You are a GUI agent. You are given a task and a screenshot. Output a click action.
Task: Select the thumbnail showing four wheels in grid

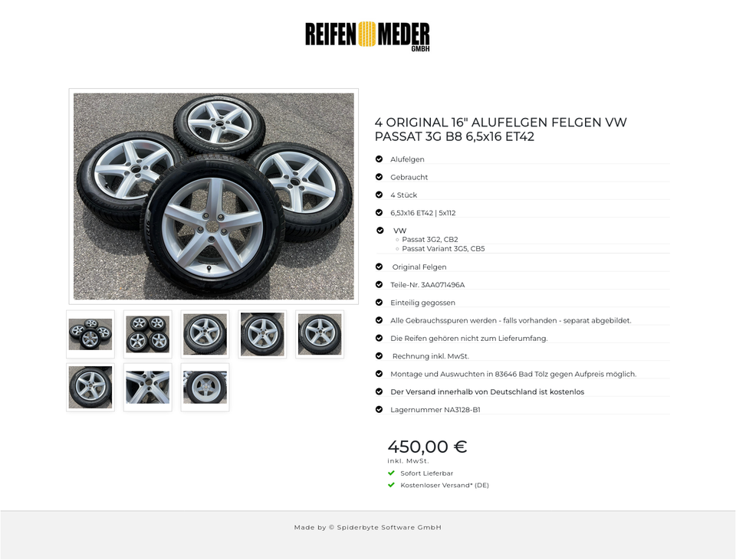pyautogui.click(x=148, y=335)
